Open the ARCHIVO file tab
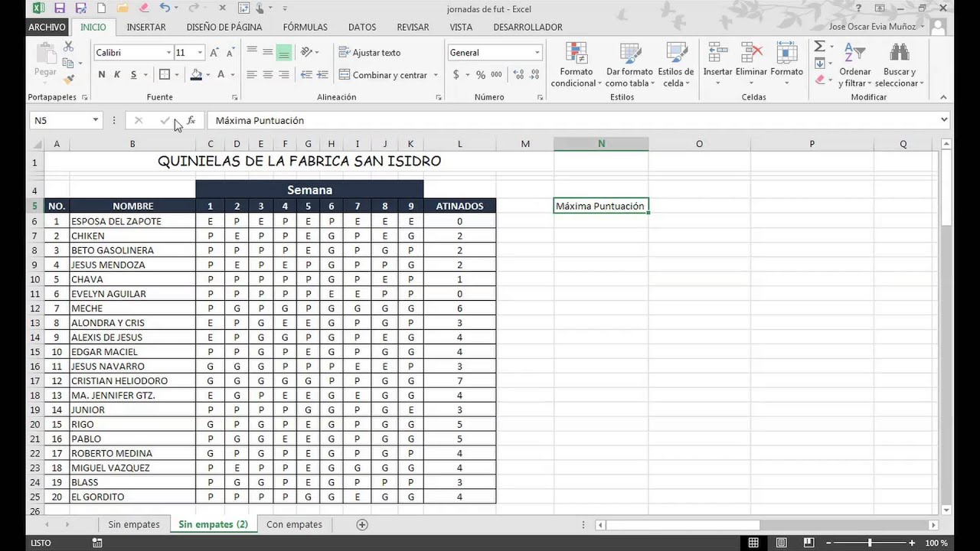Image resolution: width=980 pixels, height=551 pixels. (47, 27)
